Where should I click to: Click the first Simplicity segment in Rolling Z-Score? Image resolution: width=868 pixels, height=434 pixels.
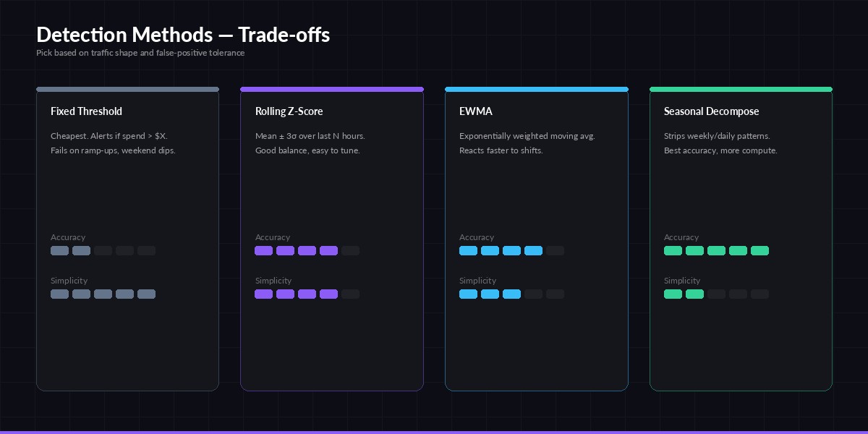pos(263,294)
